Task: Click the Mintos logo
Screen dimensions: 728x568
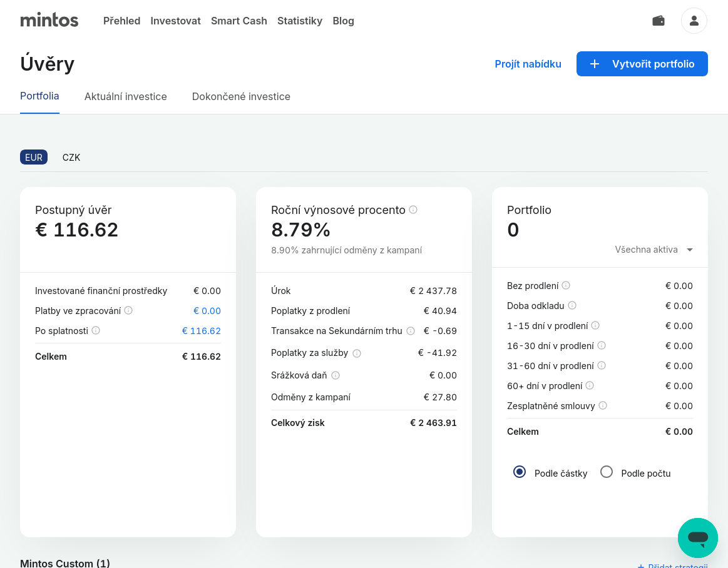Action: [49, 21]
